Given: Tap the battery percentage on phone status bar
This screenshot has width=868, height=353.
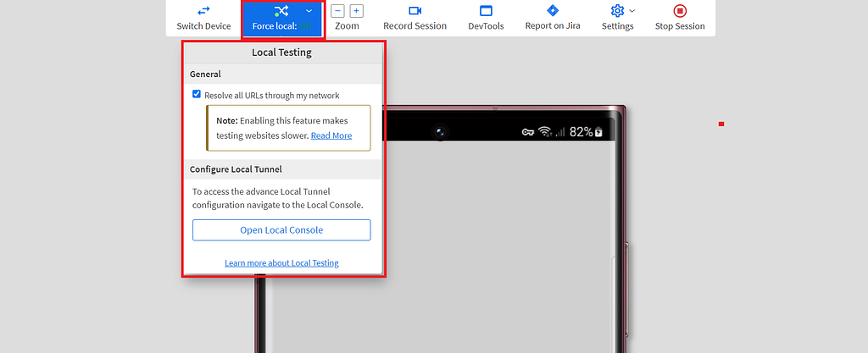Looking at the screenshot, I should tap(581, 131).
